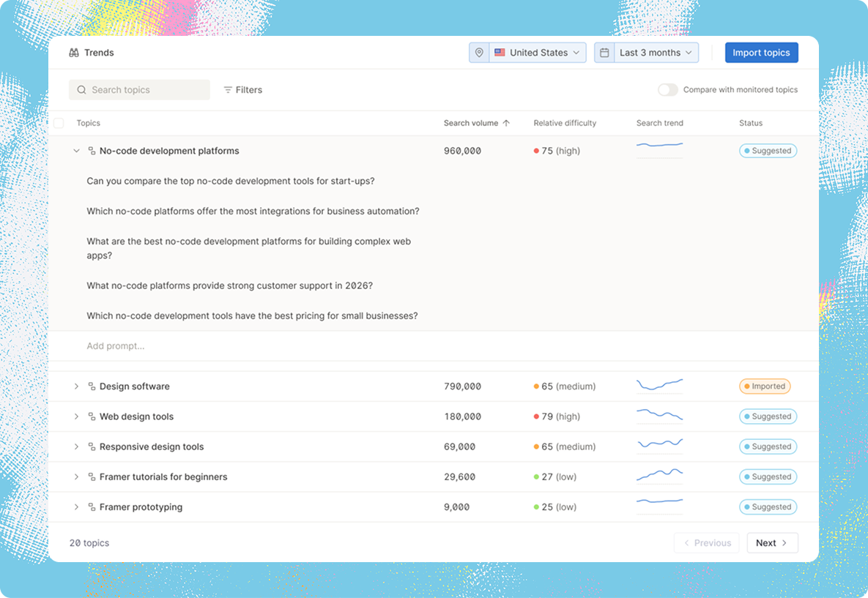
Task: Focus the Search topics field
Action: tap(139, 89)
